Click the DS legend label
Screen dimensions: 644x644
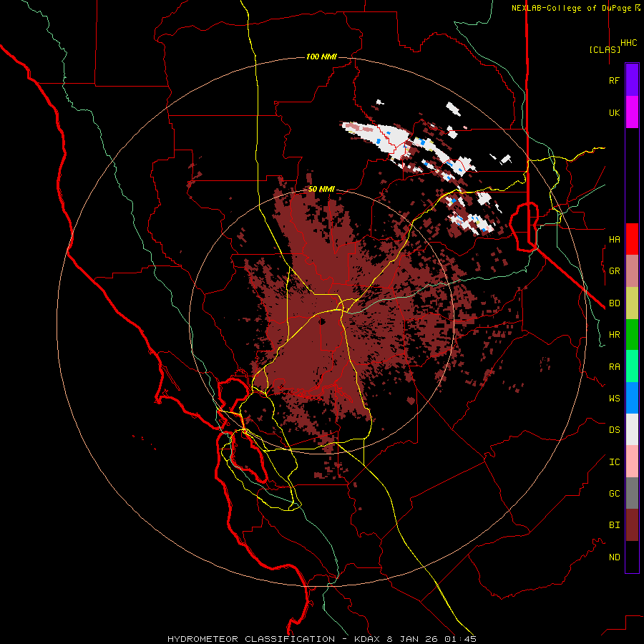pyautogui.click(x=614, y=429)
